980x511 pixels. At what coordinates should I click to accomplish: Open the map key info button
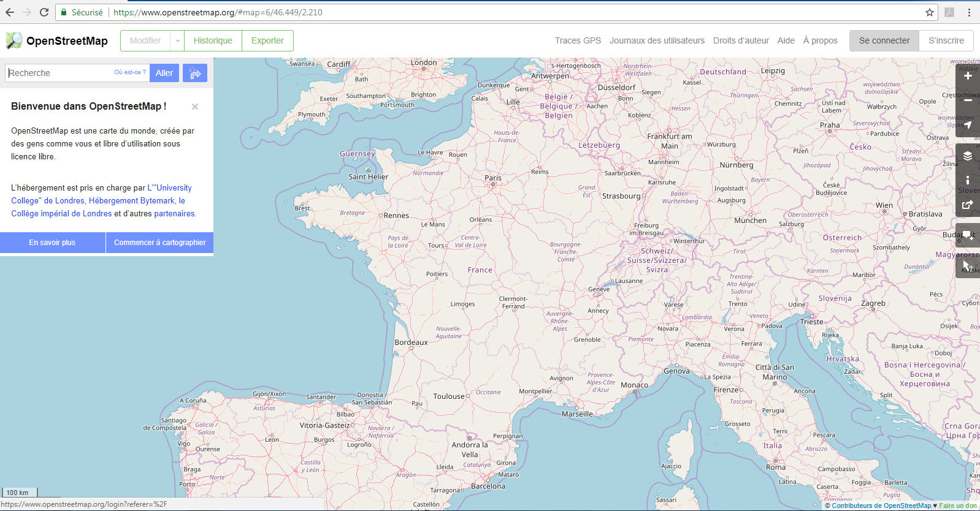(x=968, y=180)
